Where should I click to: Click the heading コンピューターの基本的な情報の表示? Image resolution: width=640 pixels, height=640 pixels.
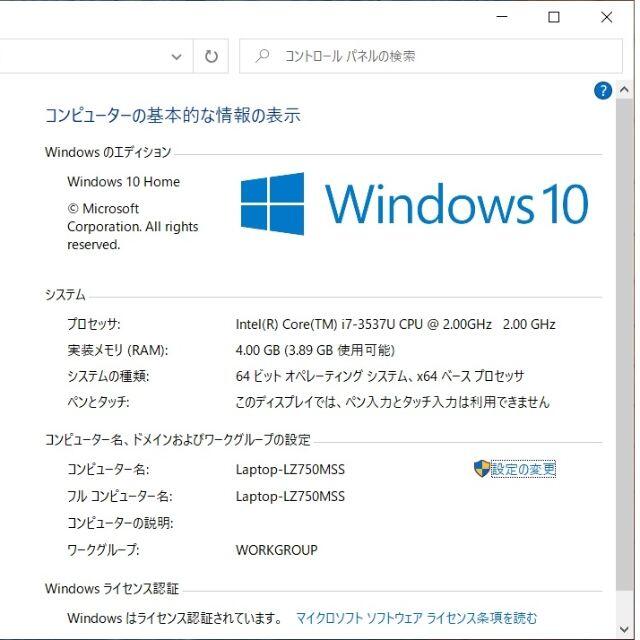(x=173, y=115)
